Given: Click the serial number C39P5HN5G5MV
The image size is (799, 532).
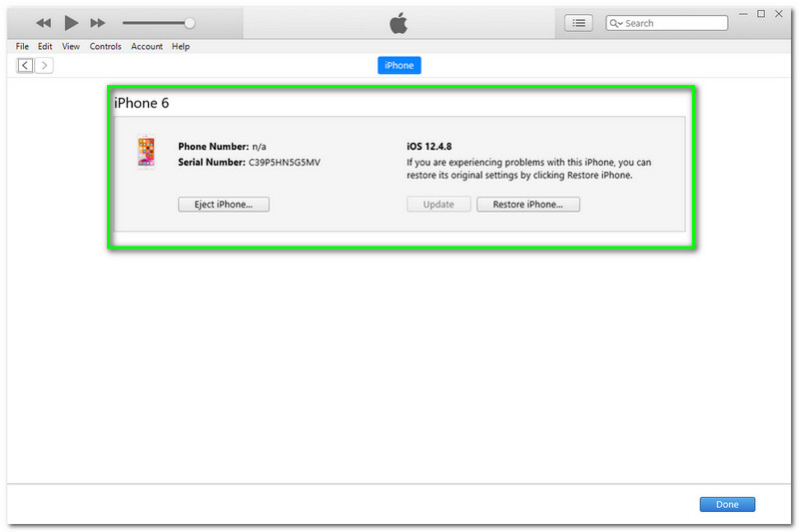Looking at the screenshot, I should tap(285, 163).
